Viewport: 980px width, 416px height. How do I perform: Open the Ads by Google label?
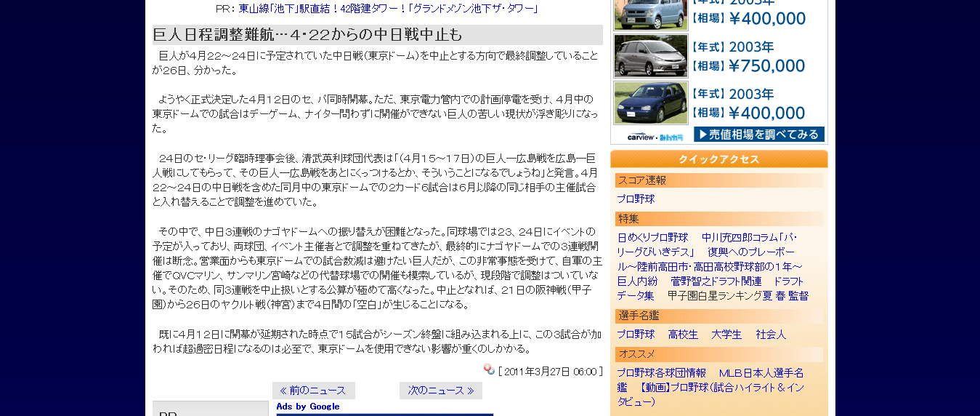coord(308,407)
